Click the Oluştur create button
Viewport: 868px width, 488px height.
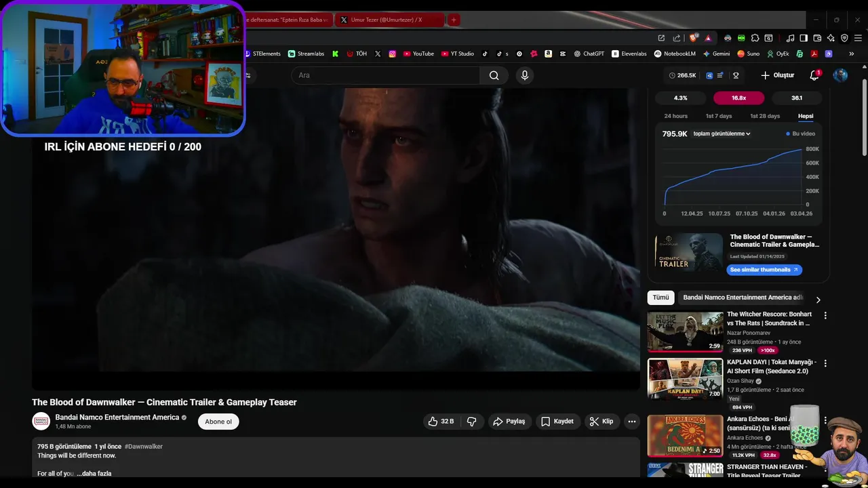pyautogui.click(x=777, y=75)
